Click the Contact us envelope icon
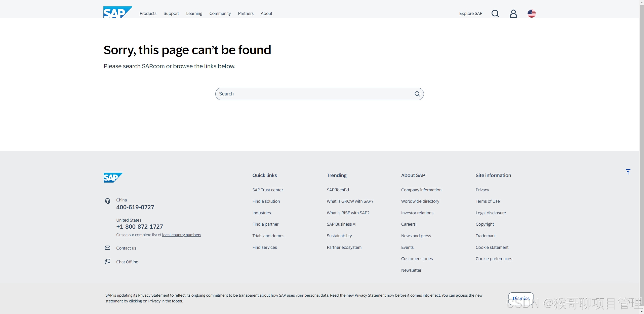644x314 pixels. (x=107, y=248)
